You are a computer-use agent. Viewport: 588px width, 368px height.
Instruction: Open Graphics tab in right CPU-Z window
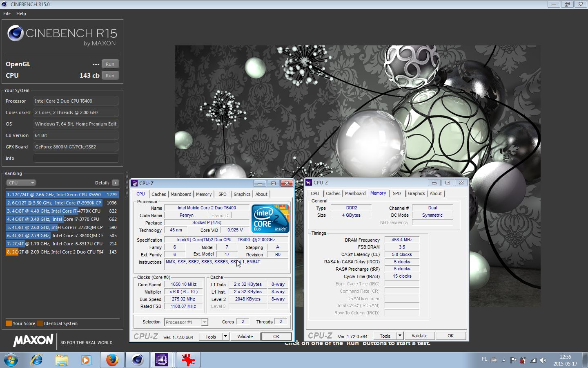pos(416,193)
